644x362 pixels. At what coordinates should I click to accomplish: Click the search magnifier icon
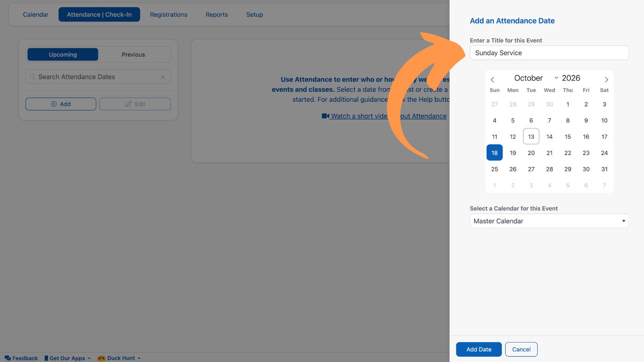pos(32,77)
